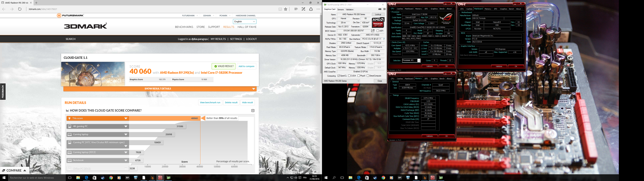
Task: Click the AMD Radeon Graphics logo in GPU-Z
Action: pyautogui.click(x=378, y=22)
